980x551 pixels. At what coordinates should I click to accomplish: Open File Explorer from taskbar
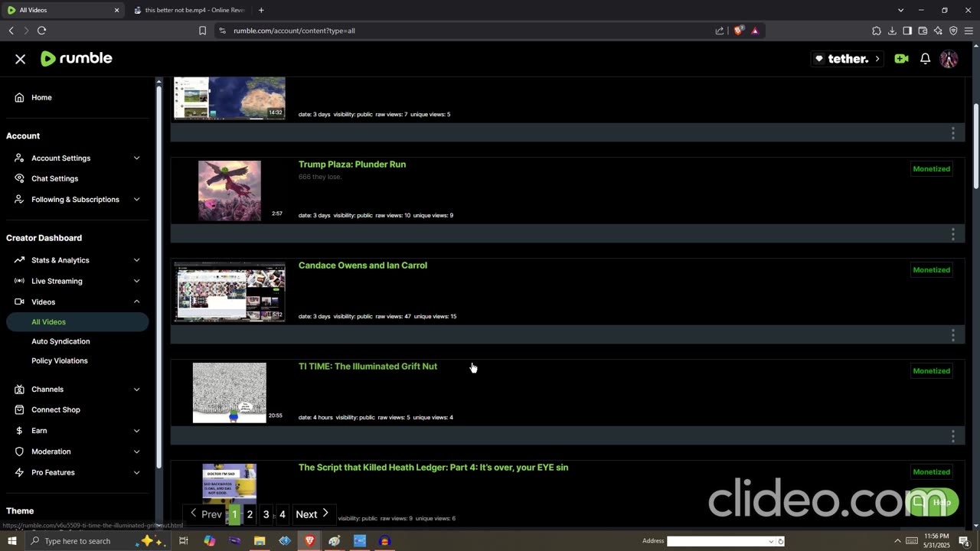[x=260, y=541]
